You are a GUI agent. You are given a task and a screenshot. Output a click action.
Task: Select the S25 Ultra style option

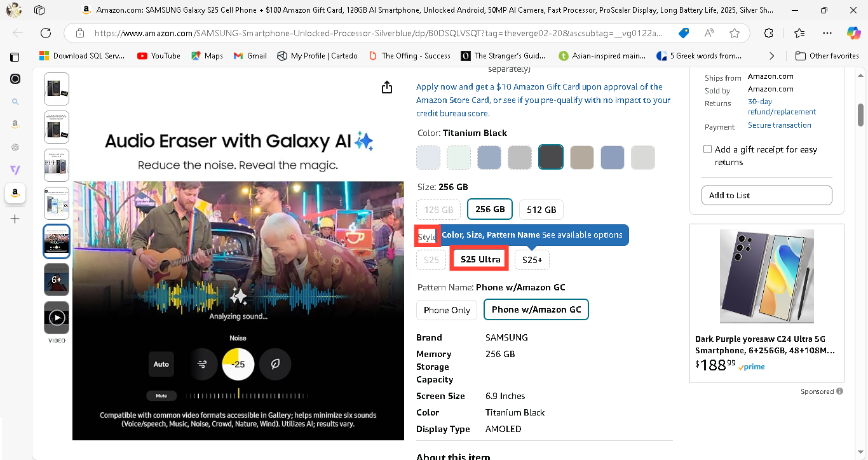tap(480, 259)
